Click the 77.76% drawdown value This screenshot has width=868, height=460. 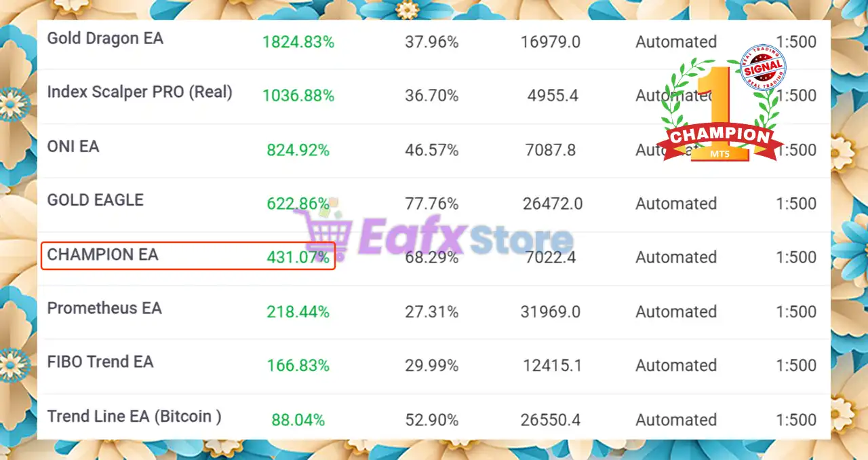432,204
